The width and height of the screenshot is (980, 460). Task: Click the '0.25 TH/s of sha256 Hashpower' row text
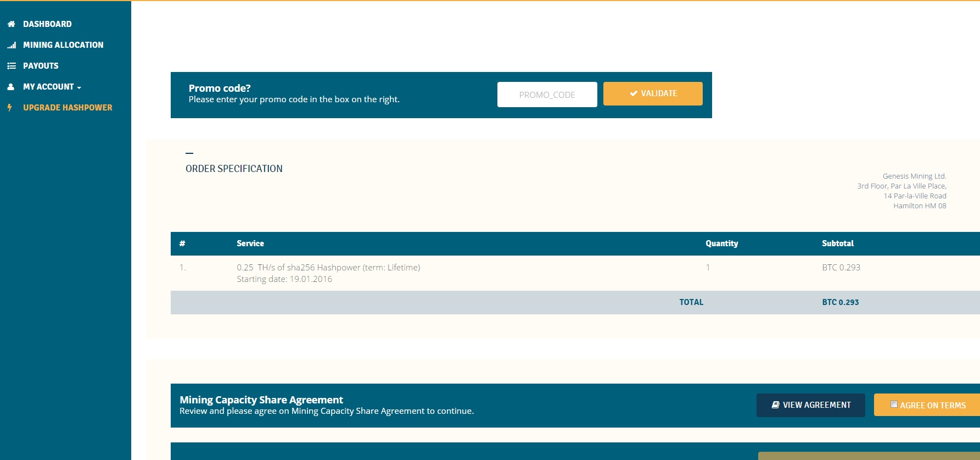click(328, 268)
